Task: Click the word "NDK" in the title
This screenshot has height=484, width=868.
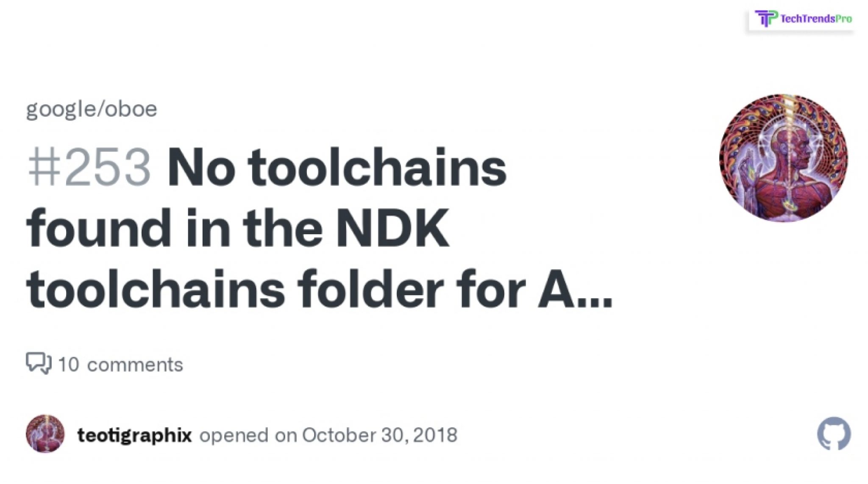Action: (392, 228)
